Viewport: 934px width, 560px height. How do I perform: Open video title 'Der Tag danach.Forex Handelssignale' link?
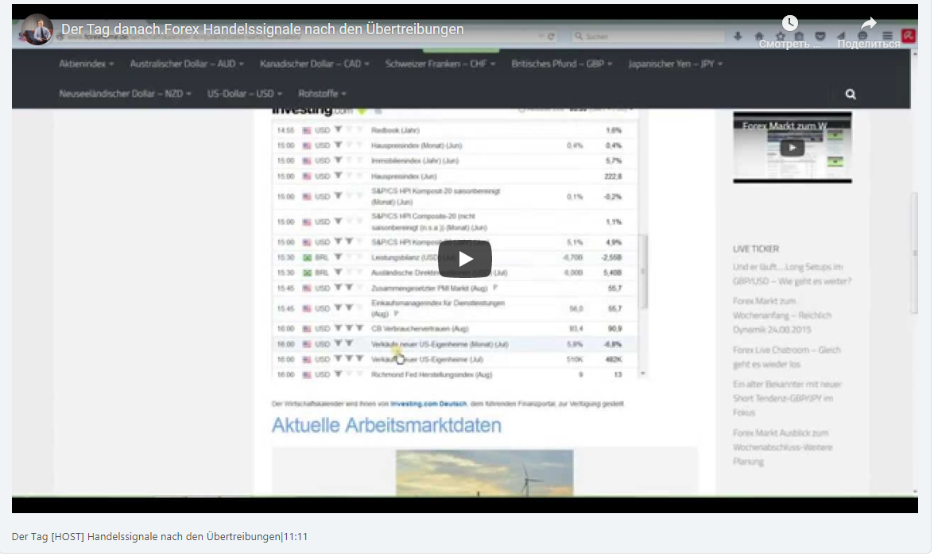click(x=262, y=29)
